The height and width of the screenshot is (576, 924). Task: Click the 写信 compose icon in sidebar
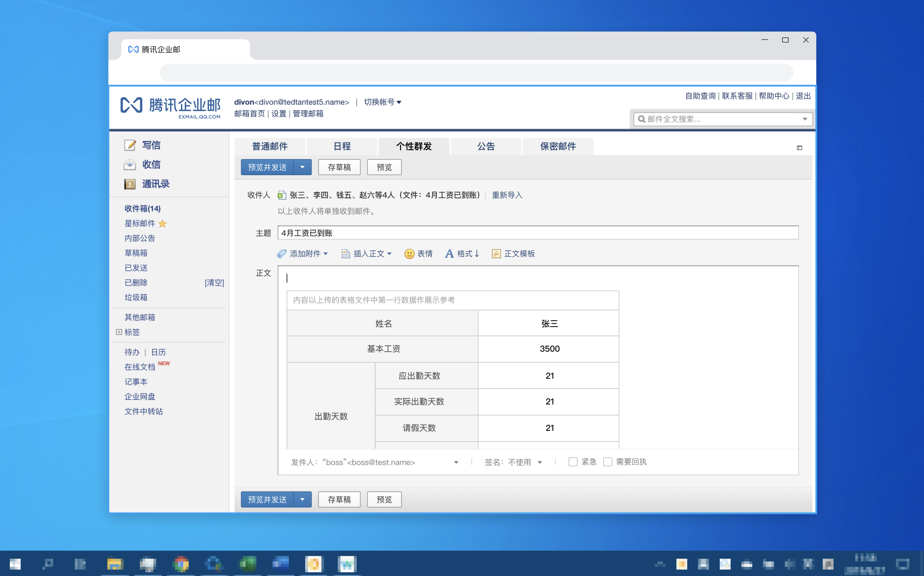pyautogui.click(x=130, y=145)
